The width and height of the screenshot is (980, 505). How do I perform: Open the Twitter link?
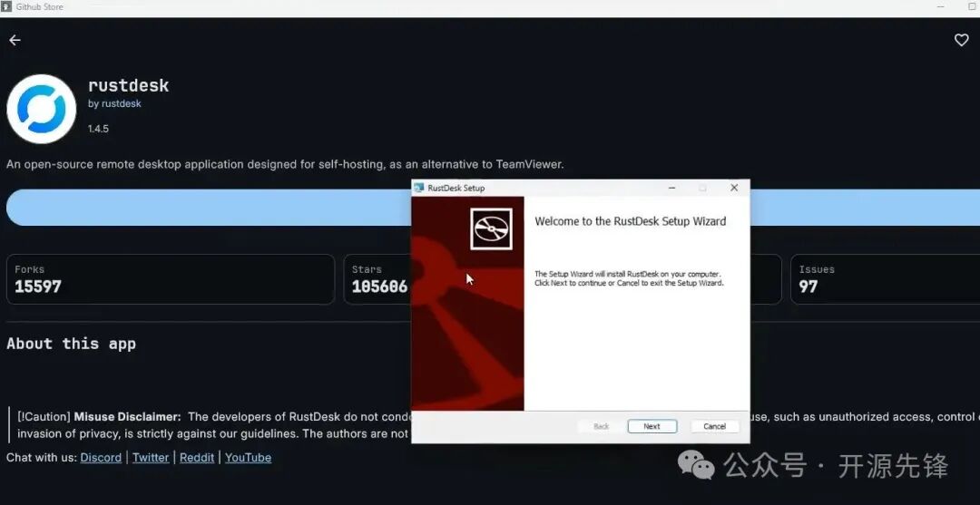[x=151, y=458]
